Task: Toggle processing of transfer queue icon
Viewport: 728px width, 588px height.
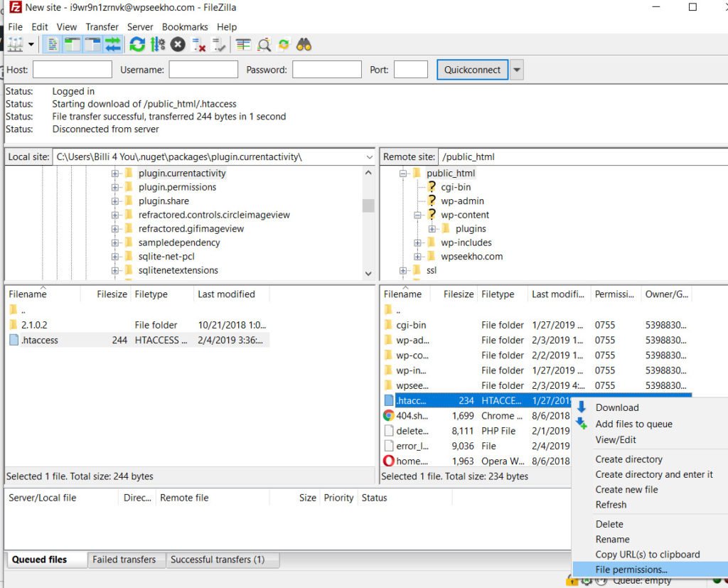Action: 158,45
